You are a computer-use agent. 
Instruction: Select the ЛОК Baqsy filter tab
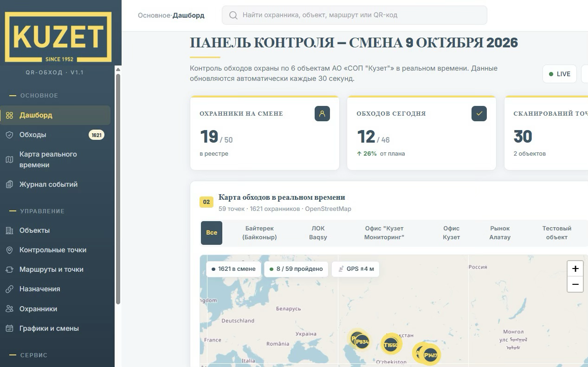click(x=318, y=233)
